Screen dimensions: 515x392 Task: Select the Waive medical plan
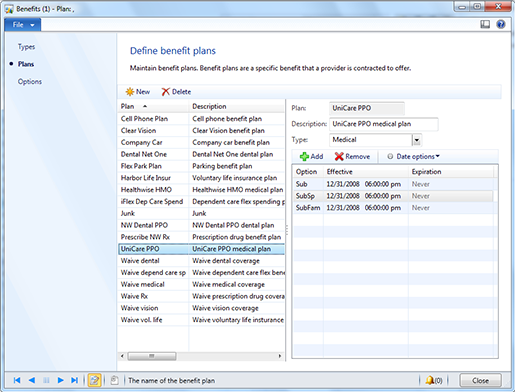pyautogui.click(x=201, y=284)
